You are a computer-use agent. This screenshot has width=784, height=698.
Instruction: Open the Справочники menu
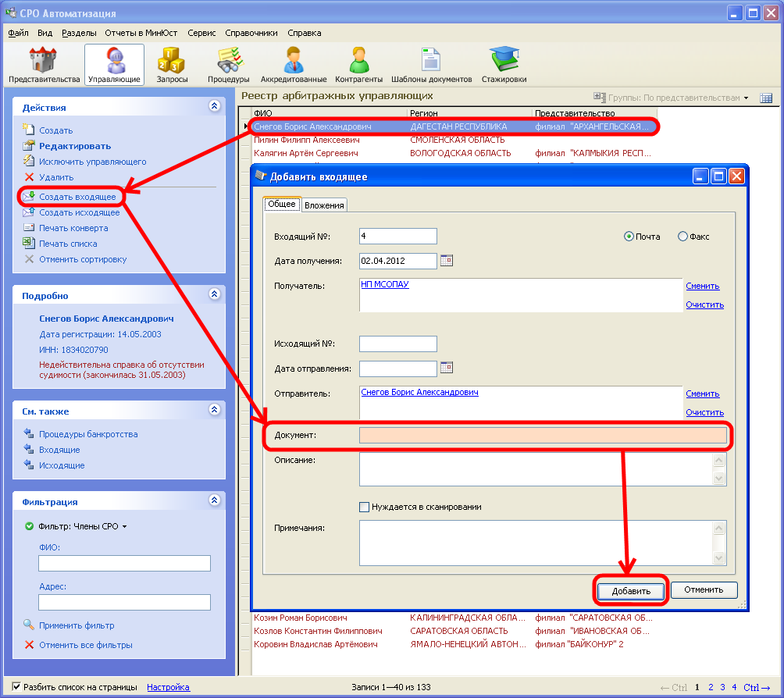pos(251,33)
